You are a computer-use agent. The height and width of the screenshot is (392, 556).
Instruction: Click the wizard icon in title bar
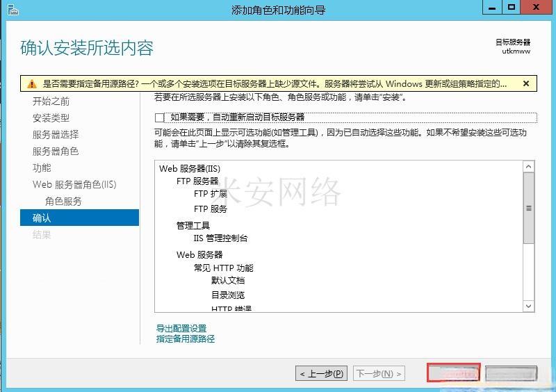tap(13, 10)
